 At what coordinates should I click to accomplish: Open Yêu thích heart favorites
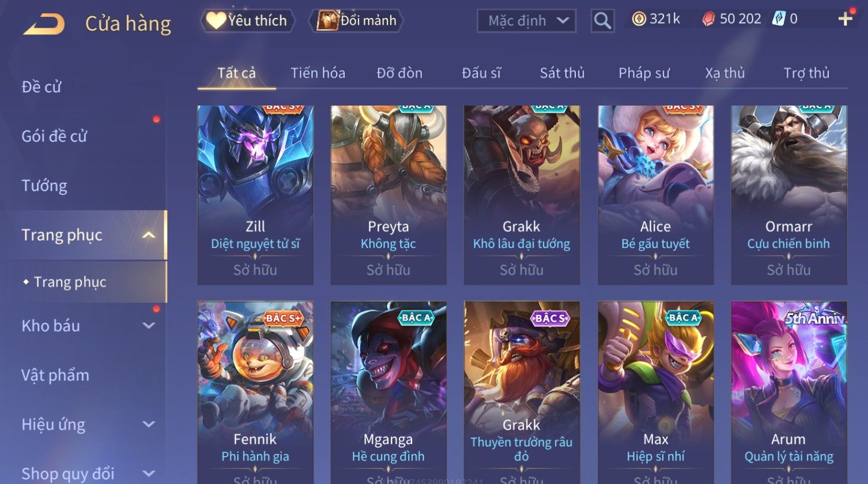248,21
